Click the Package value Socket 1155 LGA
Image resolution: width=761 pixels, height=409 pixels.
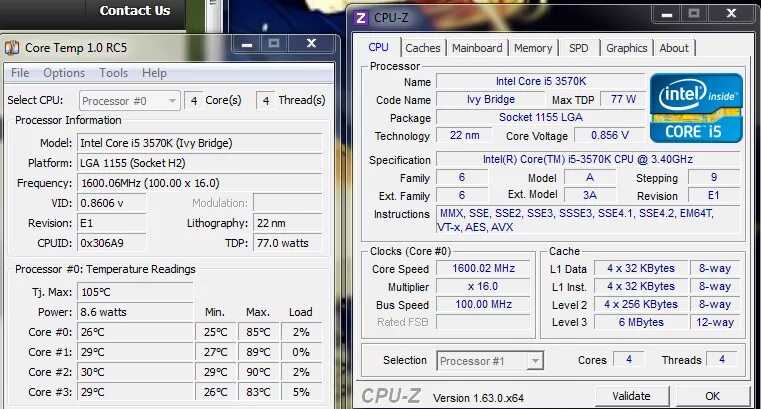pos(541,117)
